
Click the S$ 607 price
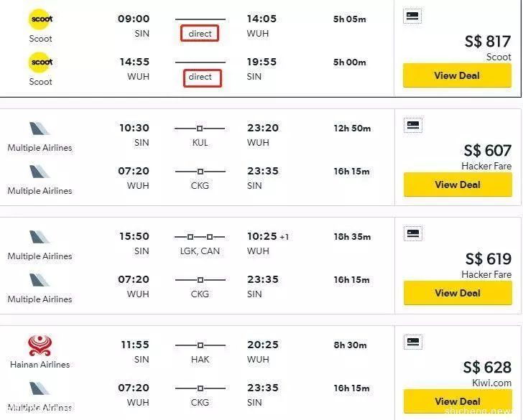[x=487, y=151]
